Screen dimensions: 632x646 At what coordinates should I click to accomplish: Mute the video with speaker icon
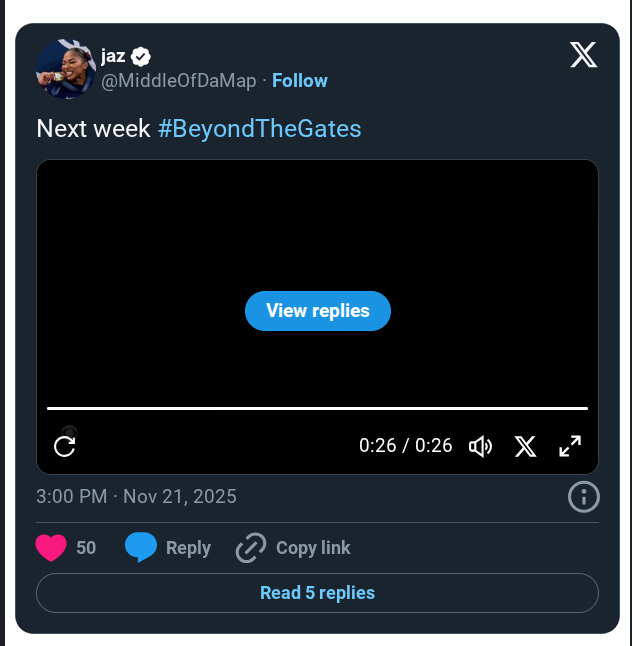(481, 446)
